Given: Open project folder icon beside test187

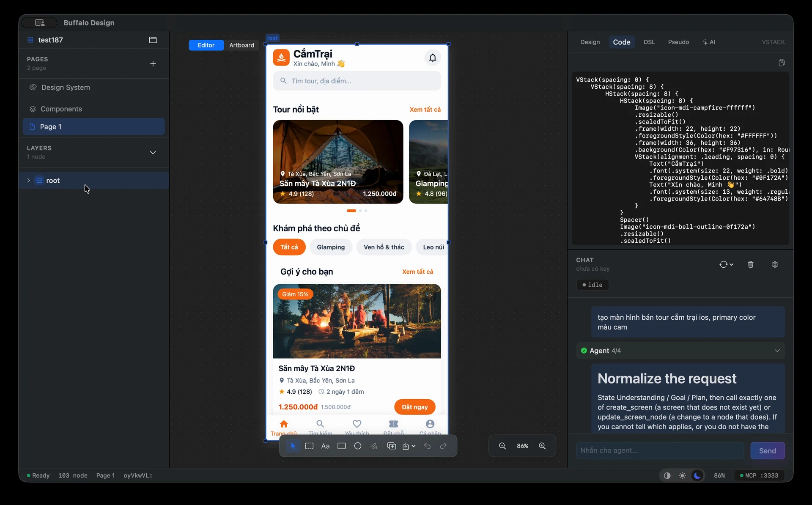Looking at the screenshot, I should (153, 40).
